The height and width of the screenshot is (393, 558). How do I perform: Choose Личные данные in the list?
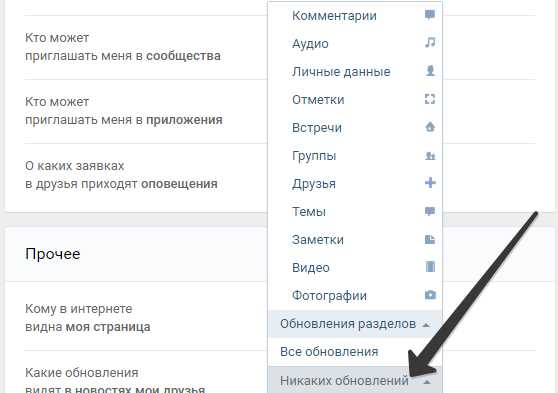(x=355, y=72)
